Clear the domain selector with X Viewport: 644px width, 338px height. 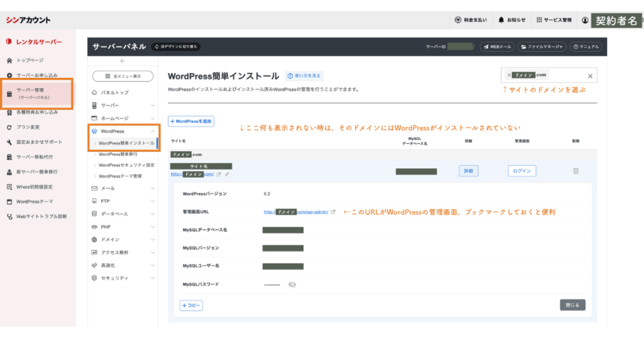pos(590,76)
